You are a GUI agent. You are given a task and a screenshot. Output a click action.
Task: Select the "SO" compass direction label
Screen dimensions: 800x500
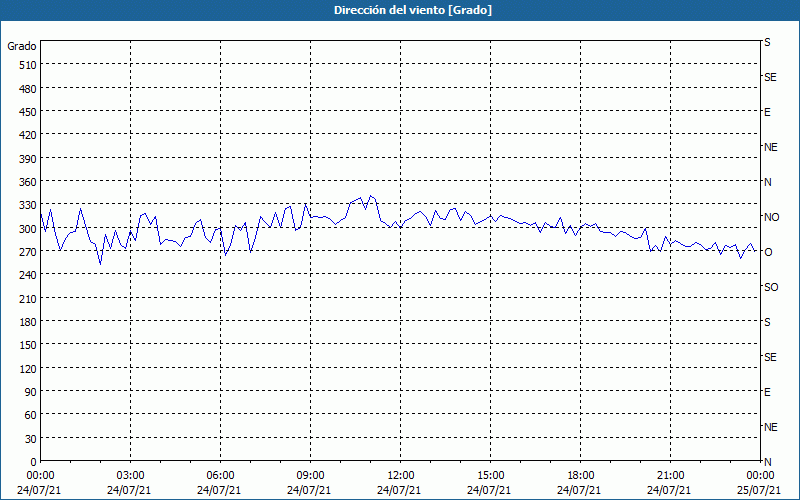tap(771, 287)
